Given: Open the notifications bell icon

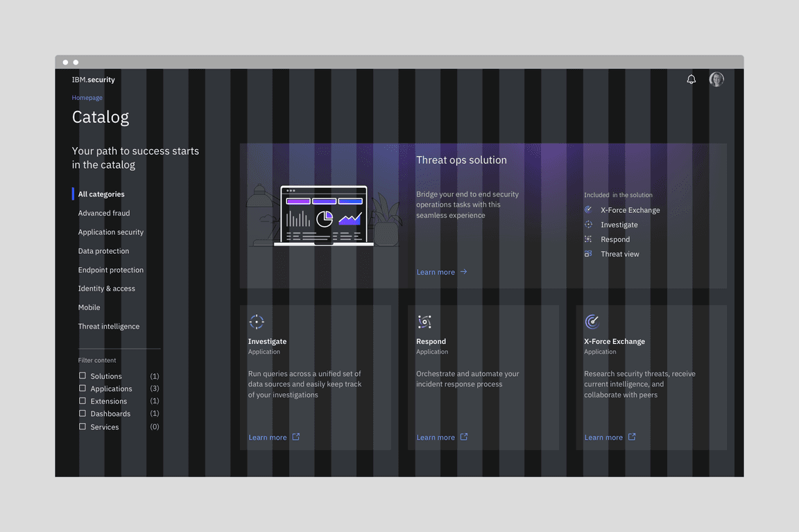Looking at the screenshot, I should tap(691, 80).
